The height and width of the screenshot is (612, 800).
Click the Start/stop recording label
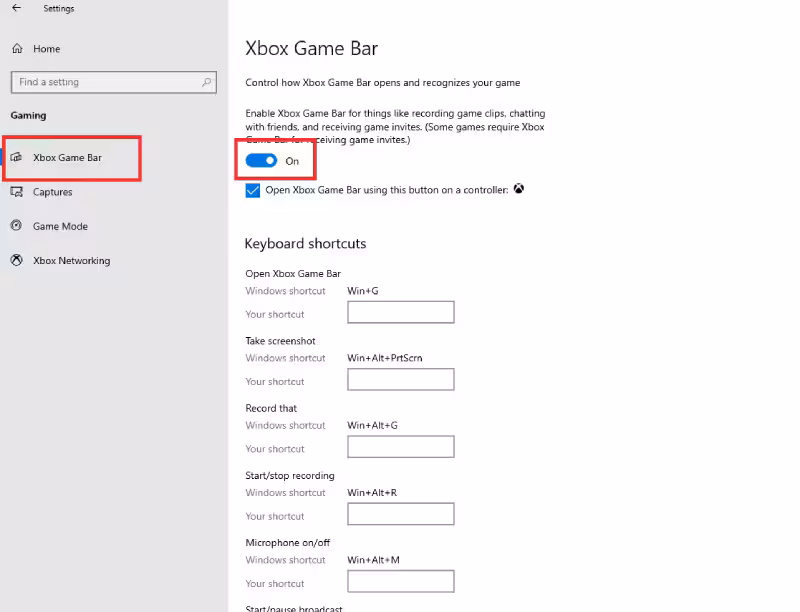pyautogui.click(x=290, y=476)
